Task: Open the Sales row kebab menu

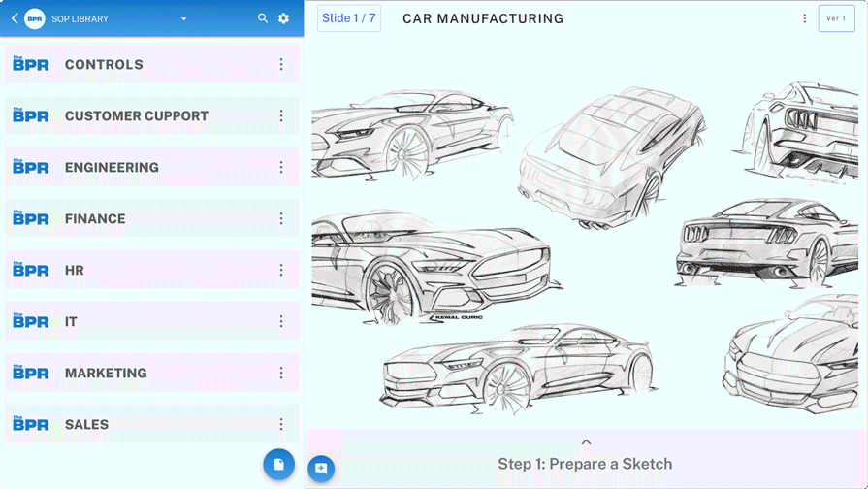Action: 281,424
